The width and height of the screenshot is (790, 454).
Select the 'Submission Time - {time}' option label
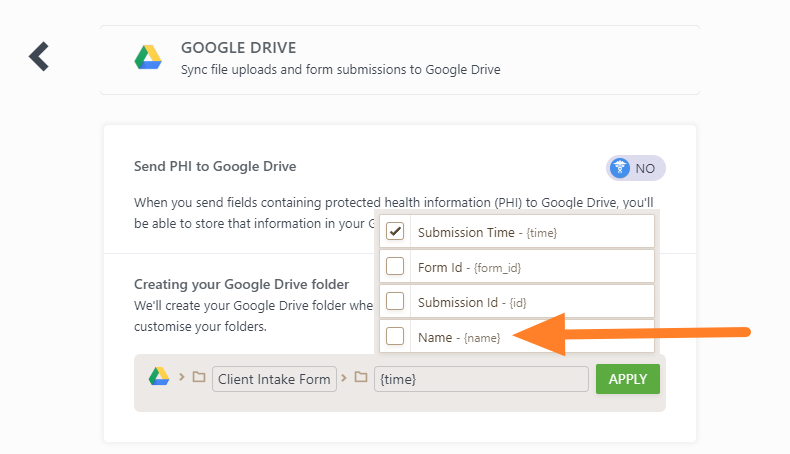pyautogui.click(x=487, y=232)
